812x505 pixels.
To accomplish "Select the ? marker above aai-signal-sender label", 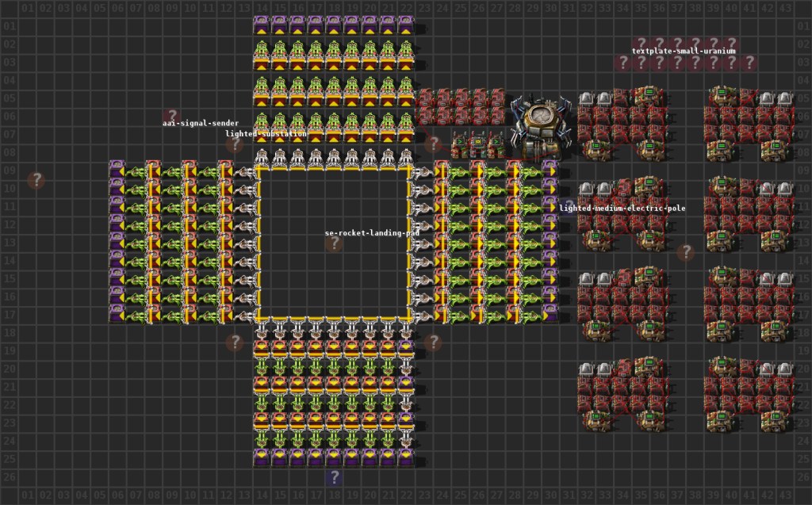I will (172, 116).
